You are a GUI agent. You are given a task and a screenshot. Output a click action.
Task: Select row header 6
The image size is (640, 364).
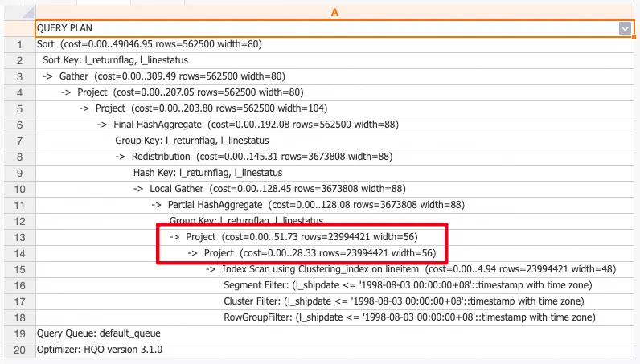point(19,125)
